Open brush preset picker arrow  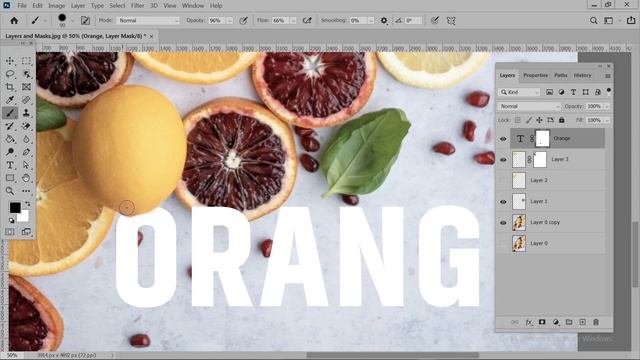72,20
